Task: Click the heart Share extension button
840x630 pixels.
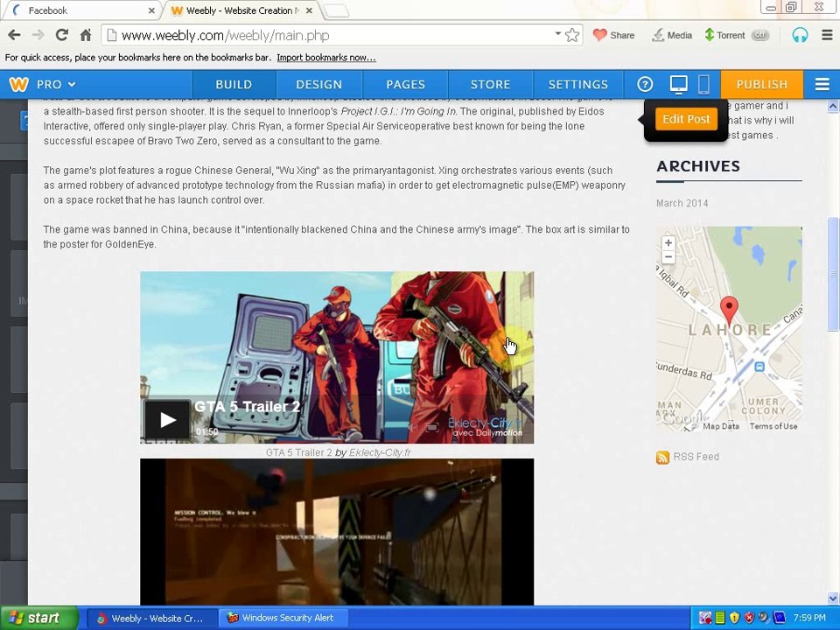Action: [x=614, y=35]
